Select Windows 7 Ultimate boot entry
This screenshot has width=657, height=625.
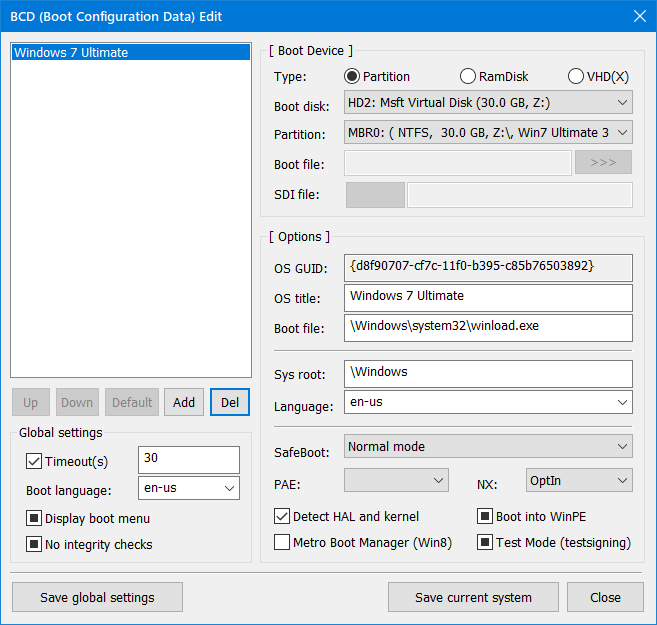tap(130, 53)
